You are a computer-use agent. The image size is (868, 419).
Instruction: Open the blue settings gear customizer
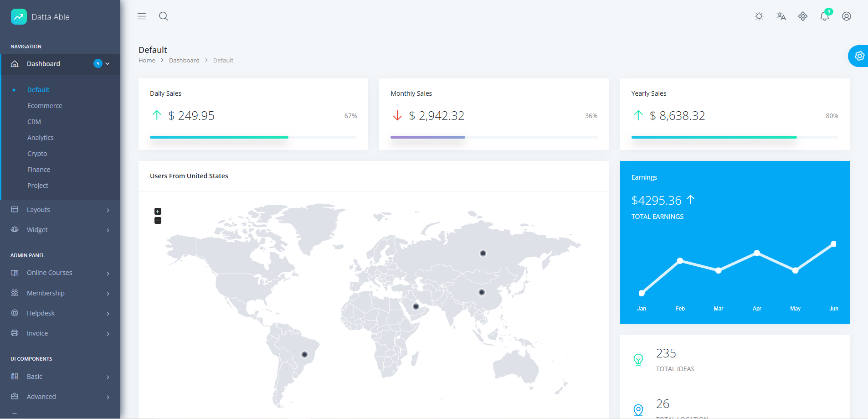[x=859, y=56]
